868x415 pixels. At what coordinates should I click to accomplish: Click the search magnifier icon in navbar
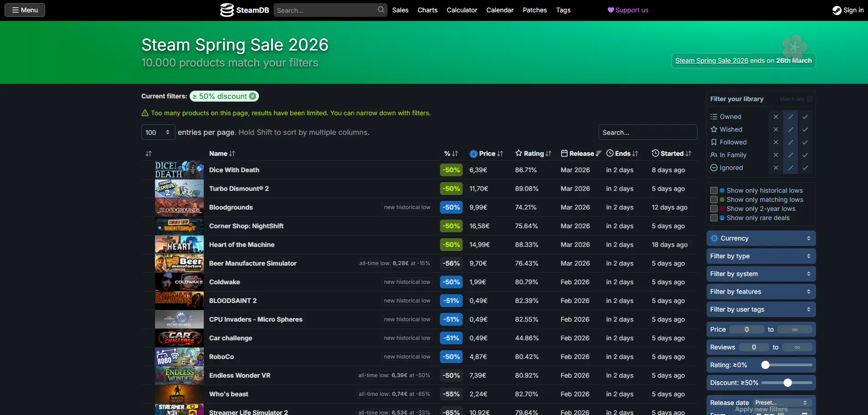coord(381,10)
